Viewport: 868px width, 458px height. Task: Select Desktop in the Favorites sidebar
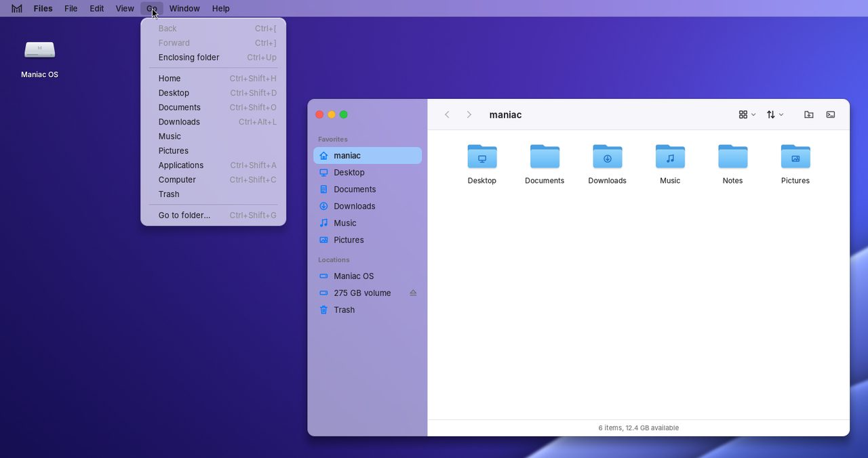pyautogui.click(x=368, y=173)
